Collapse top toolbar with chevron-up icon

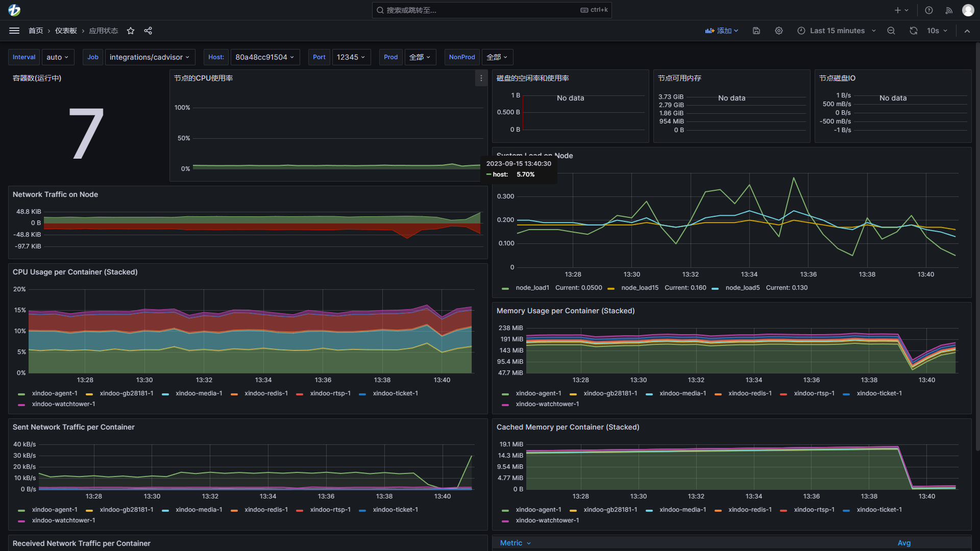967,31
